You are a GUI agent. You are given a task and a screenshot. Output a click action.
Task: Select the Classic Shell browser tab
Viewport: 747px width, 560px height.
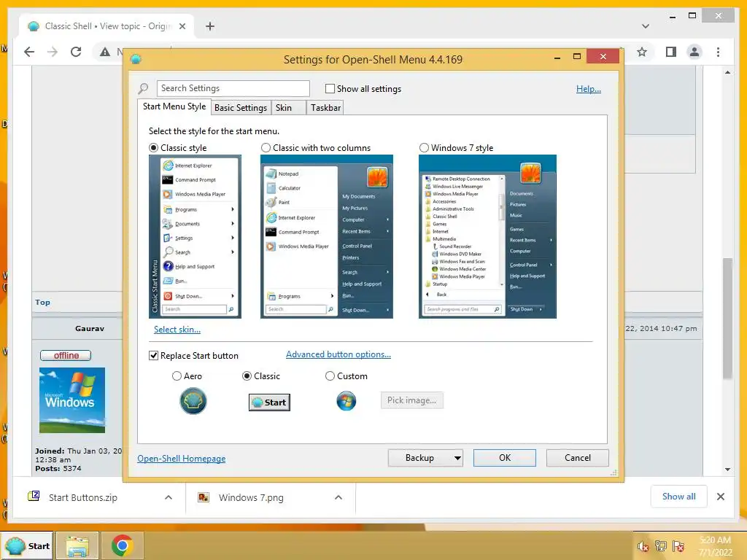(107, 26)
